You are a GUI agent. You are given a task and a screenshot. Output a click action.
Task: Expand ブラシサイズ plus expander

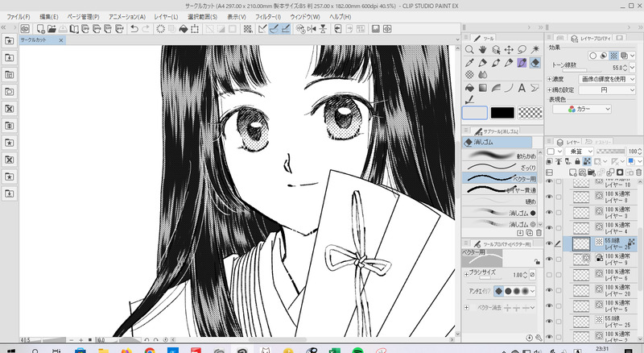(467, 274)
